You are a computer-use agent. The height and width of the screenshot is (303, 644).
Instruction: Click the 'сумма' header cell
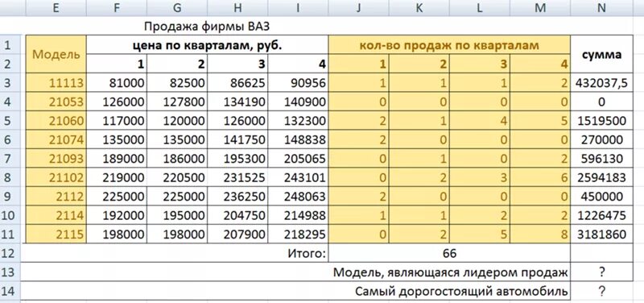601,54
